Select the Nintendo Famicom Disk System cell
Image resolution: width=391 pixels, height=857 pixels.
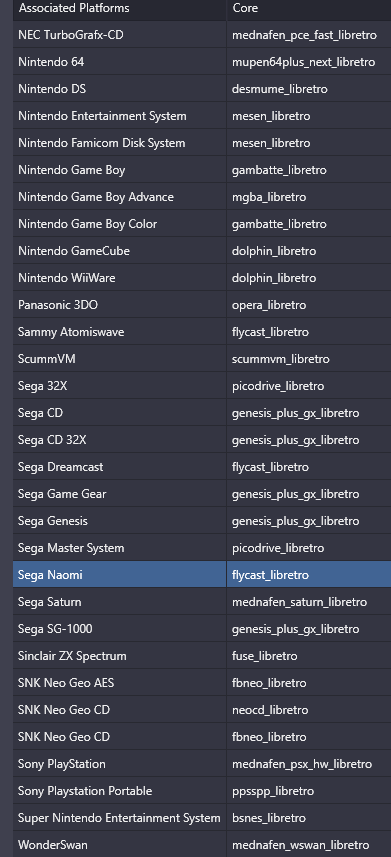[120, 143]
